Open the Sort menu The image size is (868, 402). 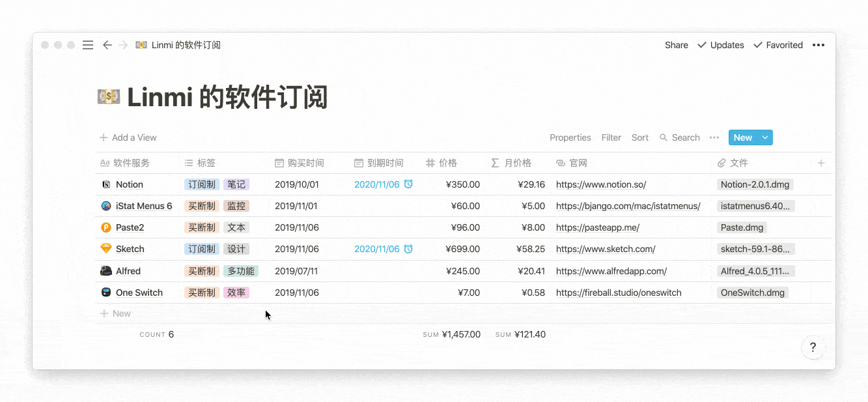[x=640, y=137]
